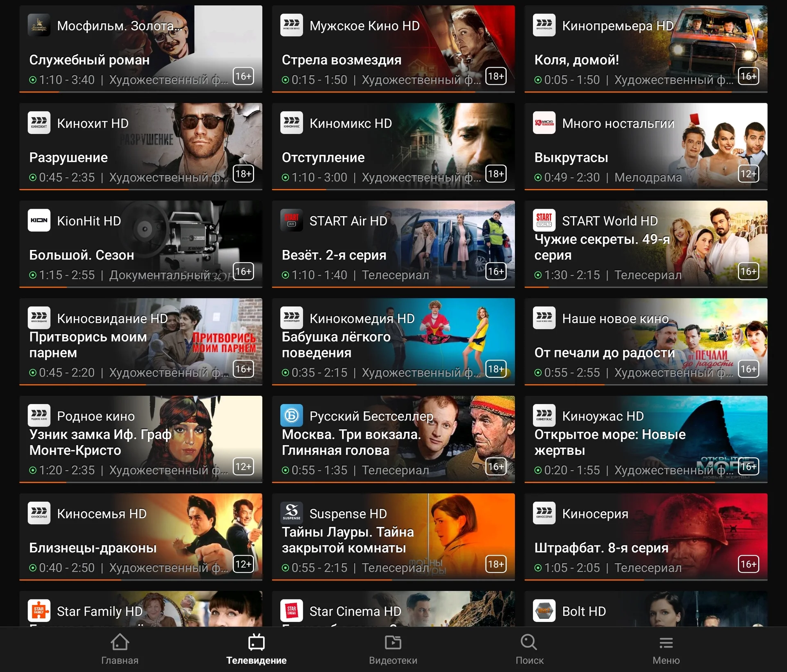Click the Кинокомедия HD channel logo
Screen dimensions: 787x672
[x=291, y=318]
